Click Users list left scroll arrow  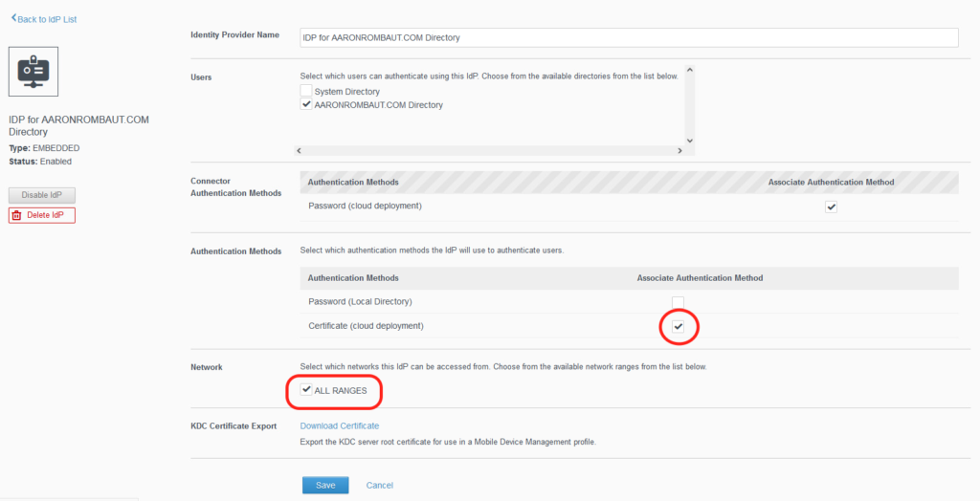298,151
